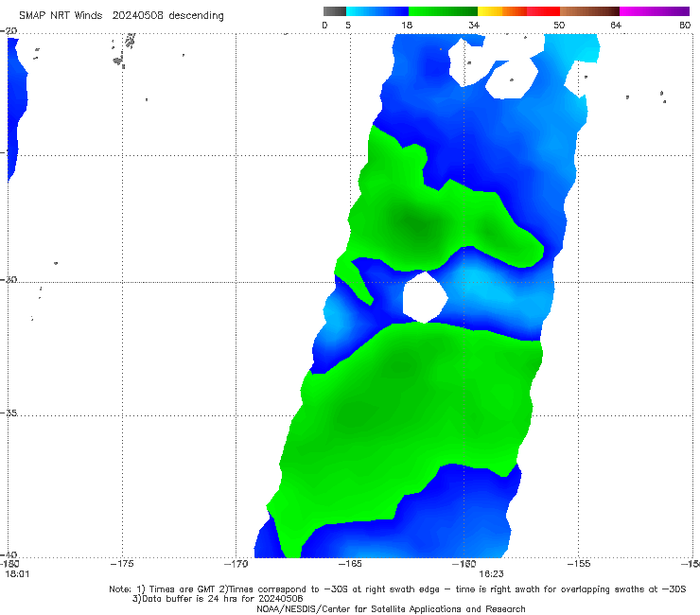Pick the yellow-orange colorbar segment

tap(502, 11)
